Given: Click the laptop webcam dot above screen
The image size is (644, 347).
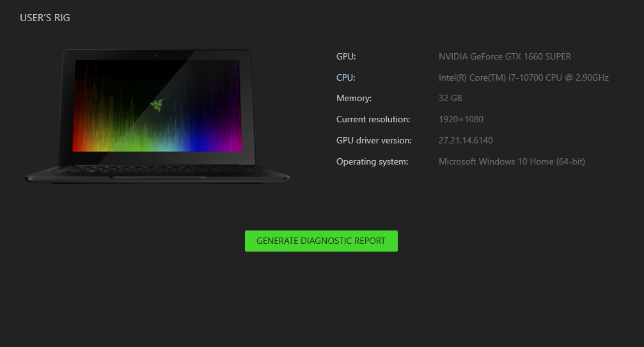Looking at the screenshot, I should [x=157, y=56].
